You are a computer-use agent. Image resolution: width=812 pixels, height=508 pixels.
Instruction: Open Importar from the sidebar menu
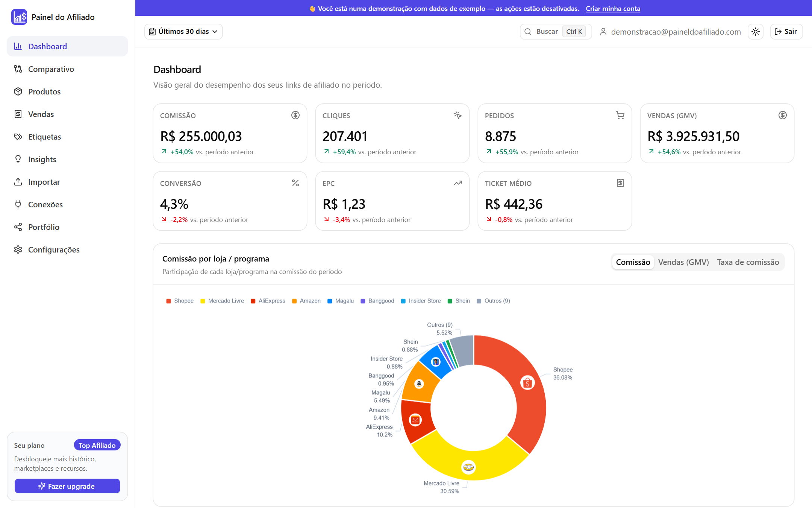(67, 182)
